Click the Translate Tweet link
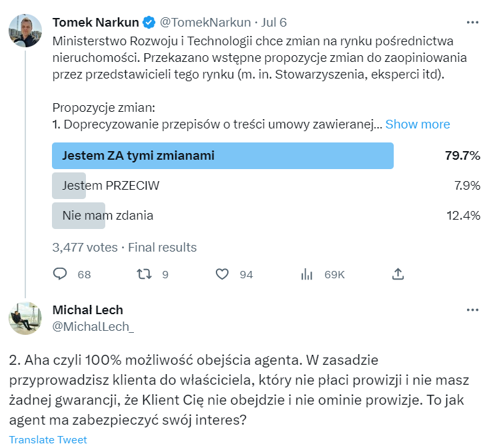Viewport: 489px width, 448px height. click(x=48, y=440)
